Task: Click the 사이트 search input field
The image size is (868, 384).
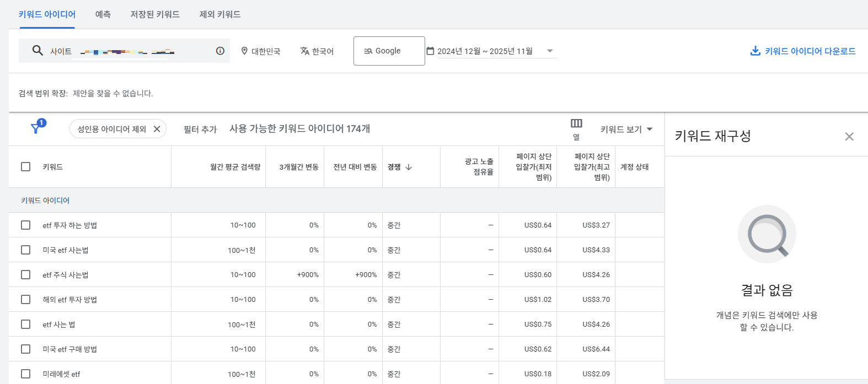Action: coord(124,51)
